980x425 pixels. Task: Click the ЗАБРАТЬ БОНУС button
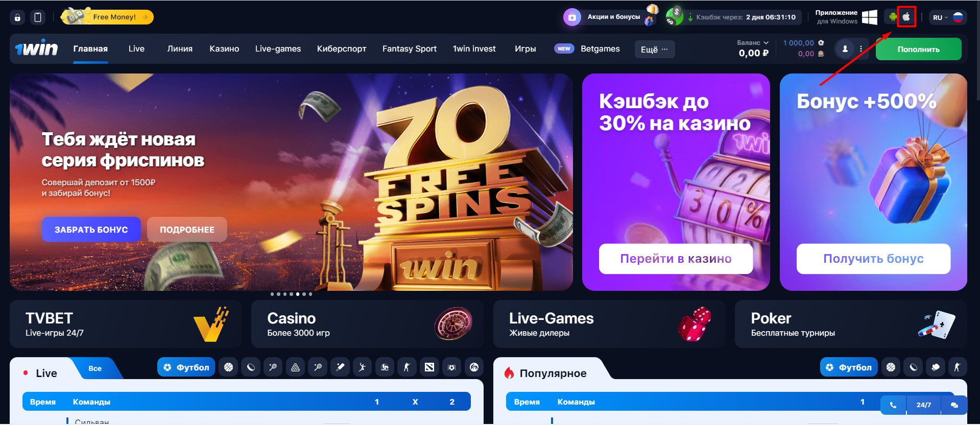(91, 230)
